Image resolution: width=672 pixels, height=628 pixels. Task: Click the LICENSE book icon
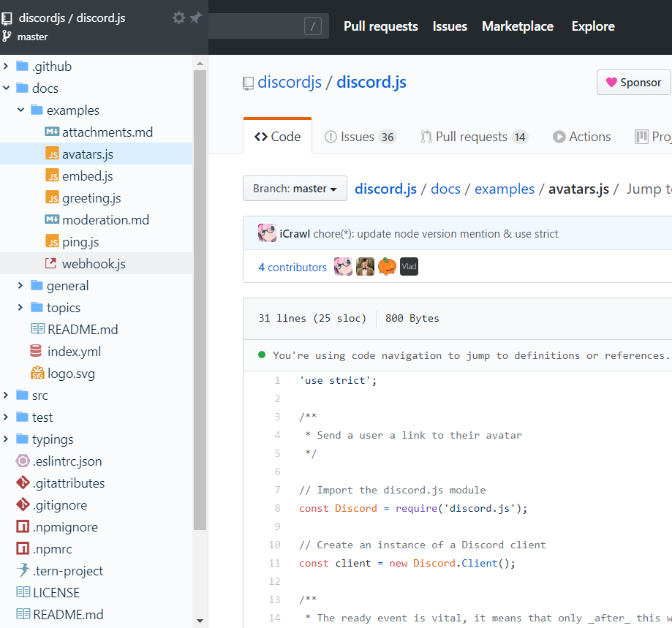pyautogui.click(x=23, y=592)
